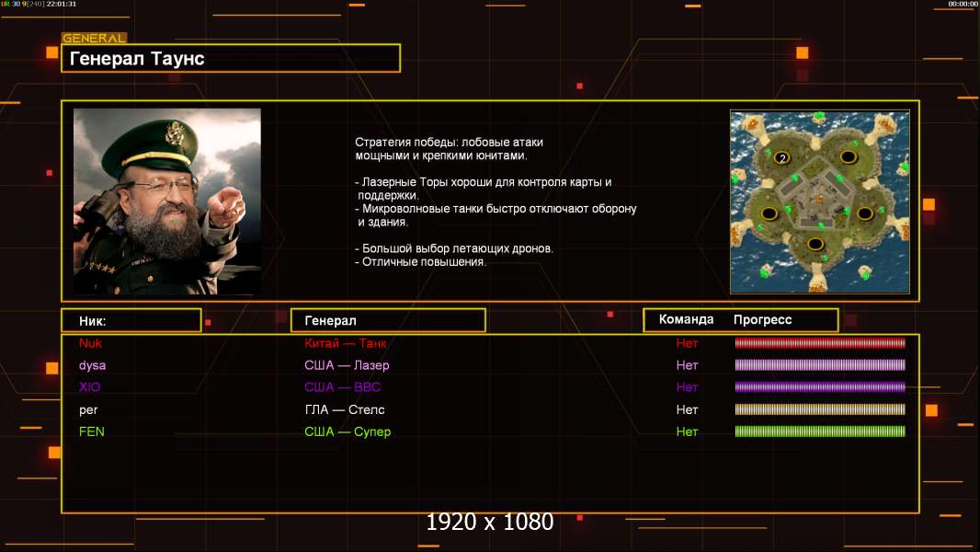The width and height of the screenshot is (980, 552).
Task: Click ГЛА — Стелс general entry
Action: (x=345, y=409)
